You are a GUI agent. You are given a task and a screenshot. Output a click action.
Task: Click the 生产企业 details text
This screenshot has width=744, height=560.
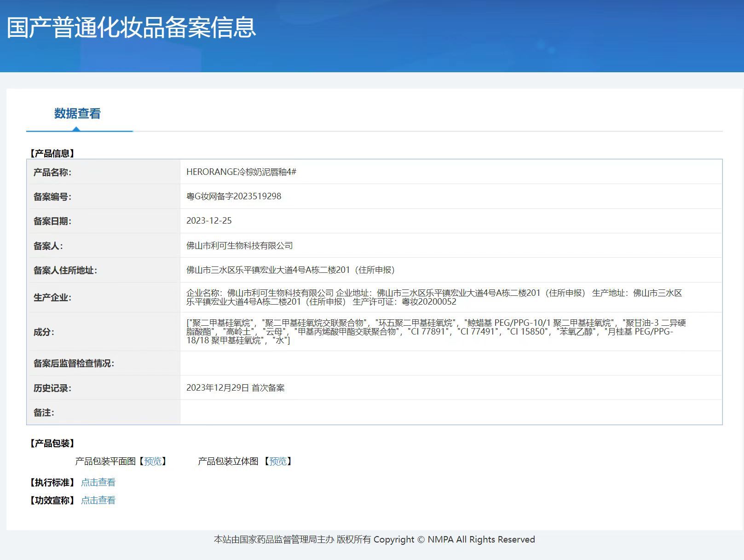[x=434, y=297]
